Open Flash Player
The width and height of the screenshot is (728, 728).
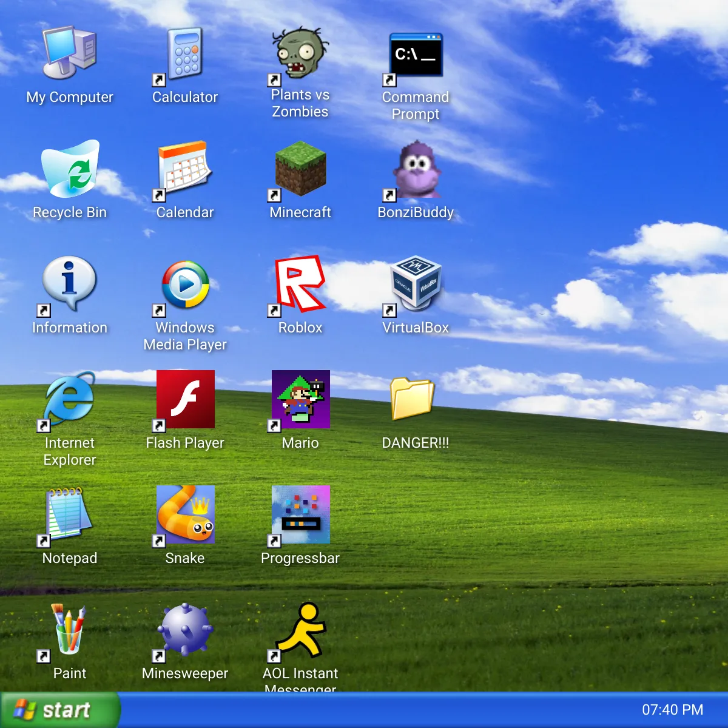185,399
